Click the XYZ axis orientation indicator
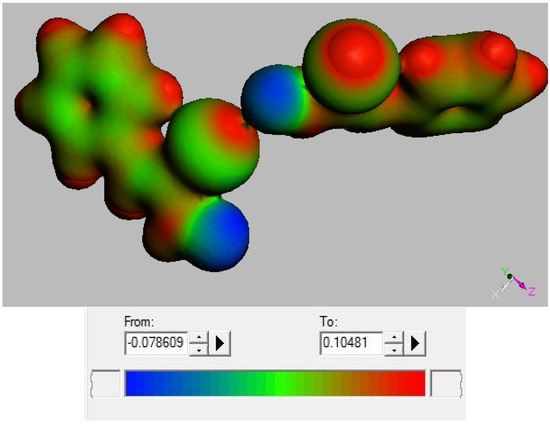This screenshot has height=424, width=550. click(514, 283)
